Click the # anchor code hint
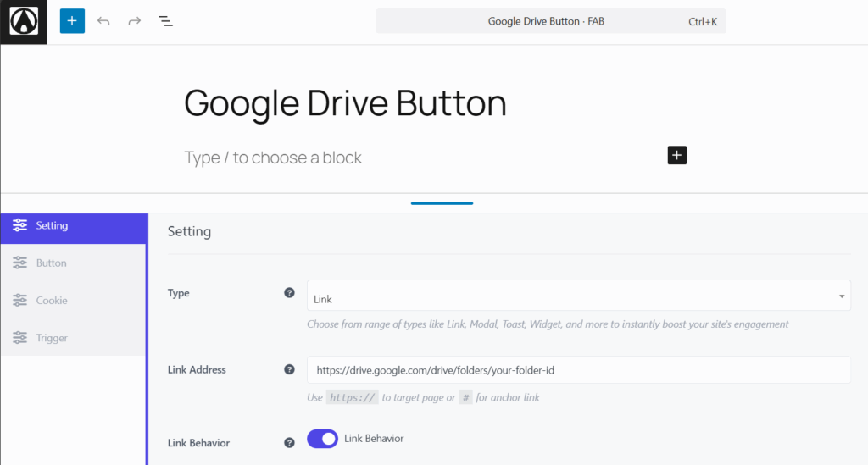This screenshot has width=868, height=465. tap(465, 397)
